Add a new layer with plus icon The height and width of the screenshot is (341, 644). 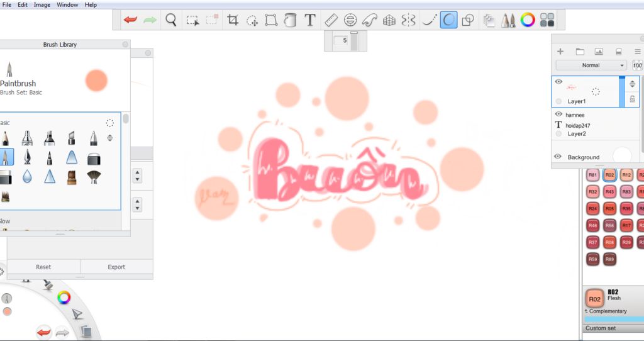pos(560,52)
